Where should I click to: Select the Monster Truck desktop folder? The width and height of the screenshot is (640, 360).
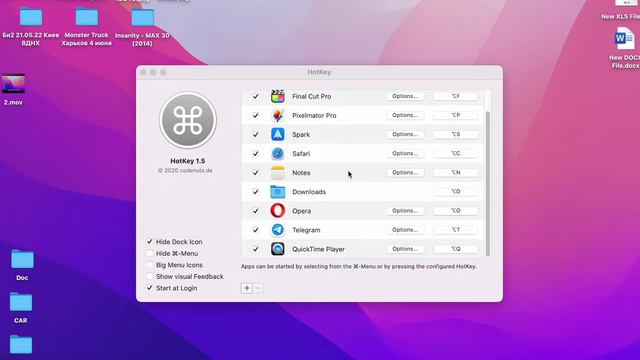click(x=87, y=17)
